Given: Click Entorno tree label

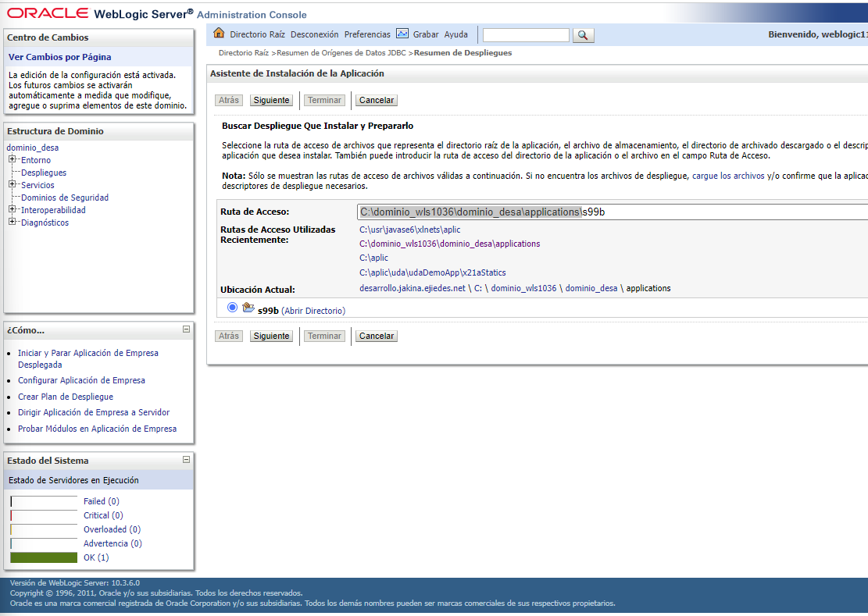Looking at the screenshot, I should (36, 160).
